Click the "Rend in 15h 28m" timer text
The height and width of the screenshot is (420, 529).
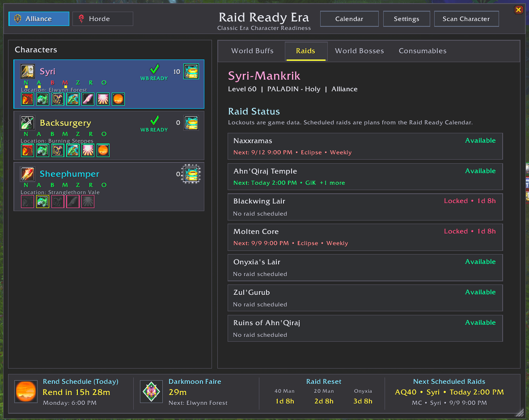coord(76,392)
